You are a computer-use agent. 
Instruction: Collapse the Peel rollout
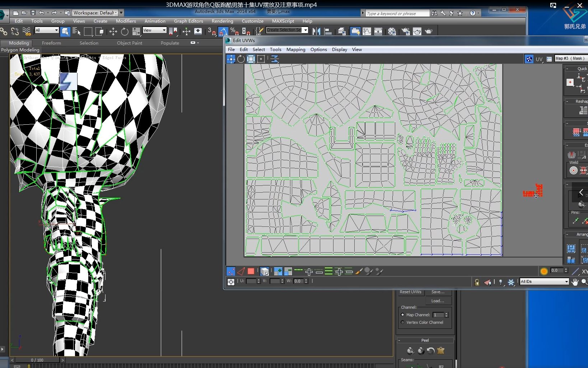425,340
